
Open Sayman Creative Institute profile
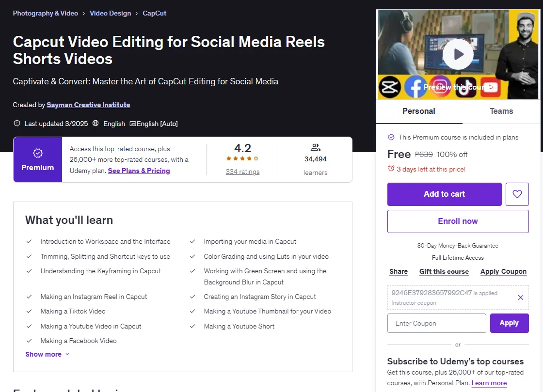[x=88, y=105]
